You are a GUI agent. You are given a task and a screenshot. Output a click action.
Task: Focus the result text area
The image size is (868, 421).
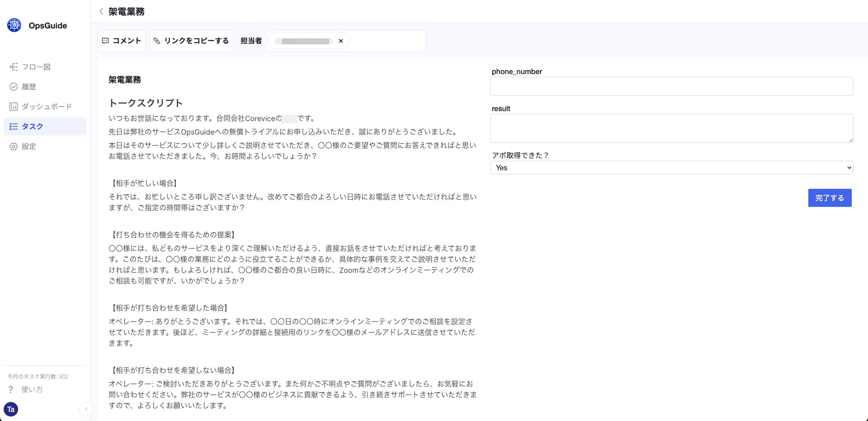tap(672, 128)
